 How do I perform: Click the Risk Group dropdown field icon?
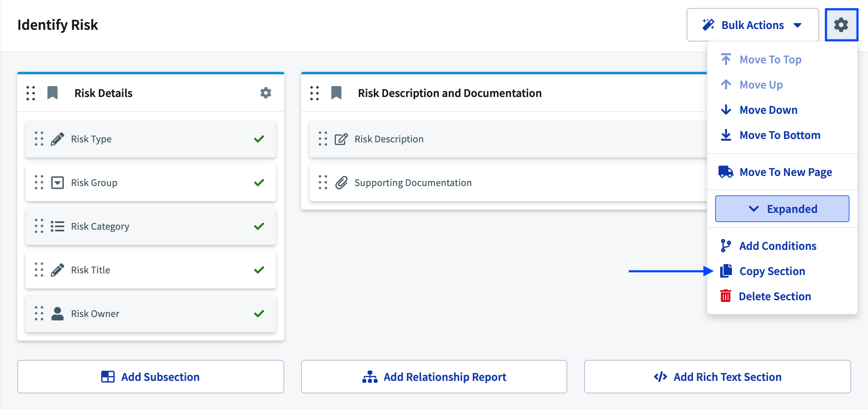(x=58, y=183)
